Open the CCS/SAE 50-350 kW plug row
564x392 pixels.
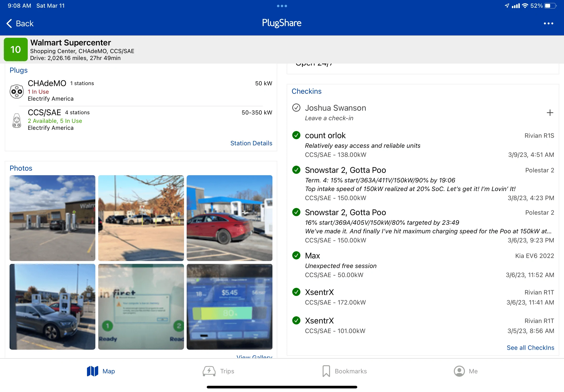pyautogui.click(x=141, y=120)
